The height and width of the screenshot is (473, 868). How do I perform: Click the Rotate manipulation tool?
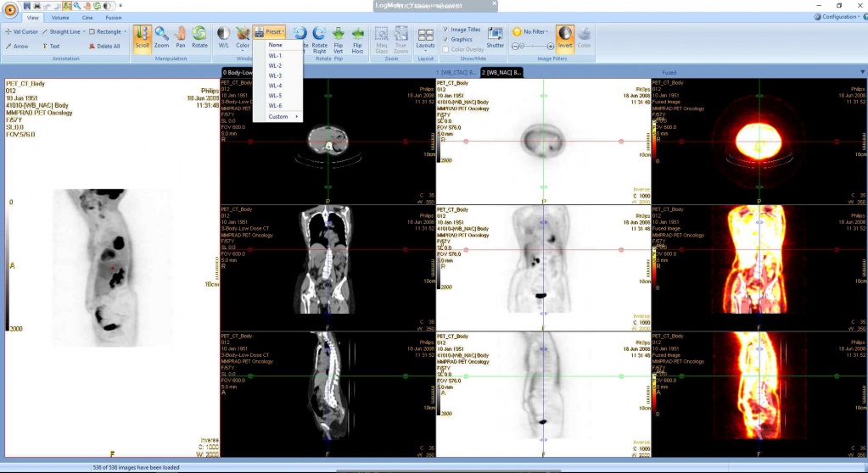199,38
